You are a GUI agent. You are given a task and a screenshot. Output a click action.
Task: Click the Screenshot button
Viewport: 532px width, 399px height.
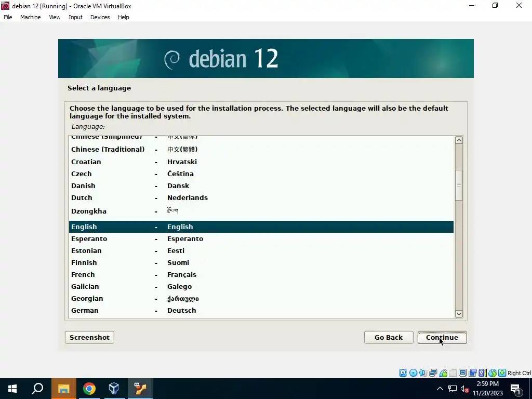coord(89,337)
